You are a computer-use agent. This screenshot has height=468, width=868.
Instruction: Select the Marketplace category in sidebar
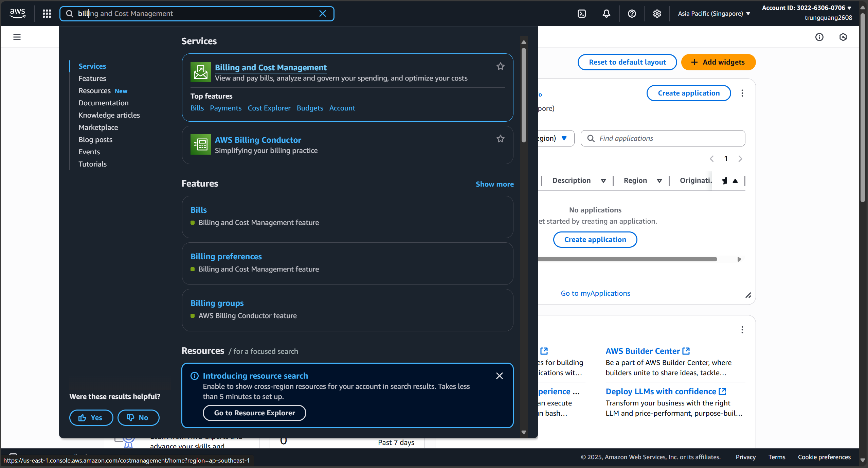98,127
